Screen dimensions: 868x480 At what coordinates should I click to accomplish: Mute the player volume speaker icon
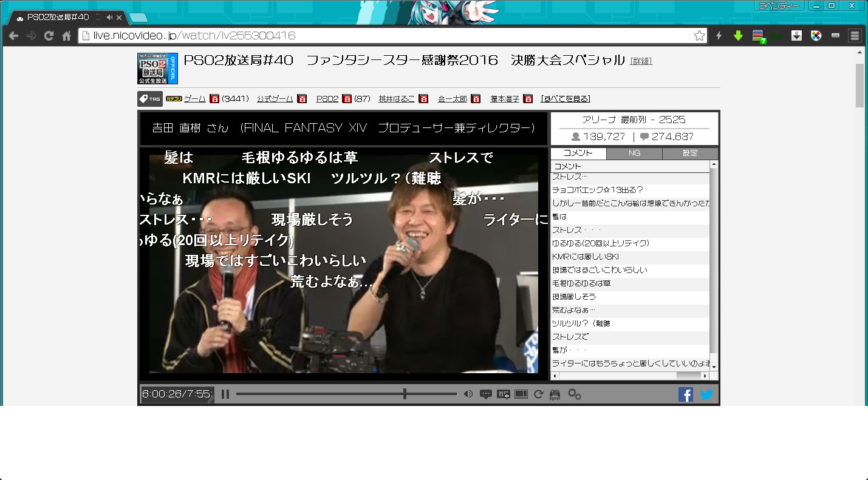click(x=468, y=394)
